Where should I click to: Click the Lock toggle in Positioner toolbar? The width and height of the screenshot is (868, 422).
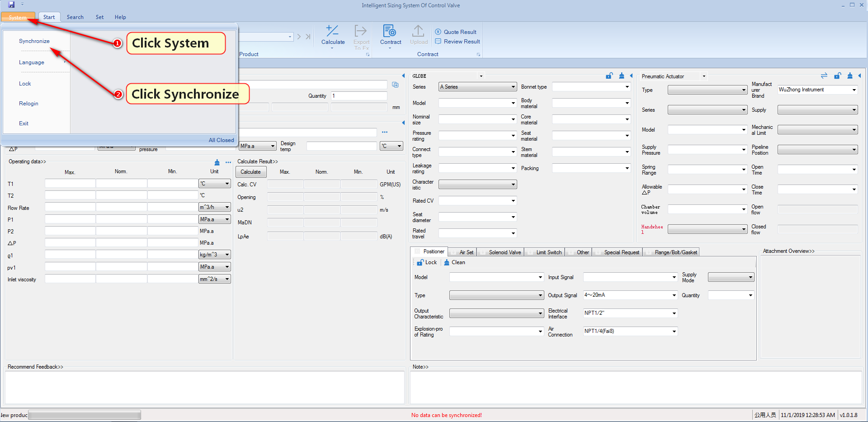tap(426, 262)
